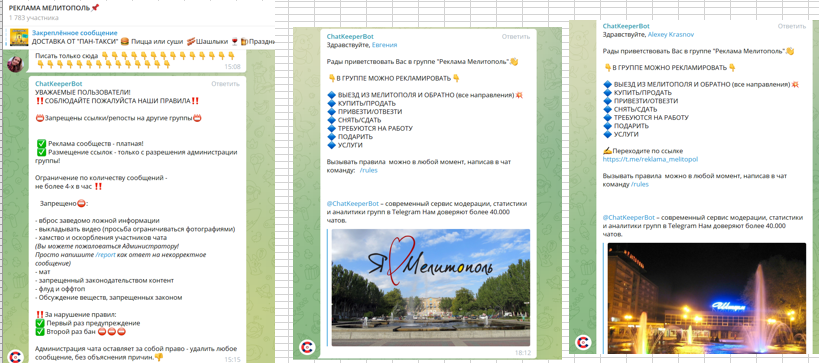This screenshot has width=819, height=363.
Task: Click the chat title "РЕКЛАМА МЕЛИТОПОЛЬ"
Action: pyautogui.click(x=50, y=8)
